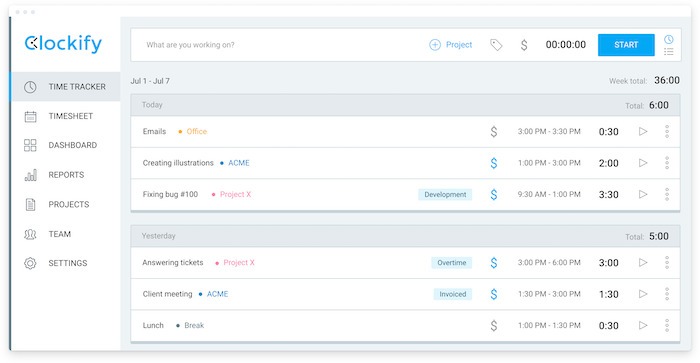
Task: Change Break project on Lunch entry
Action: click(x=190, y=325)
